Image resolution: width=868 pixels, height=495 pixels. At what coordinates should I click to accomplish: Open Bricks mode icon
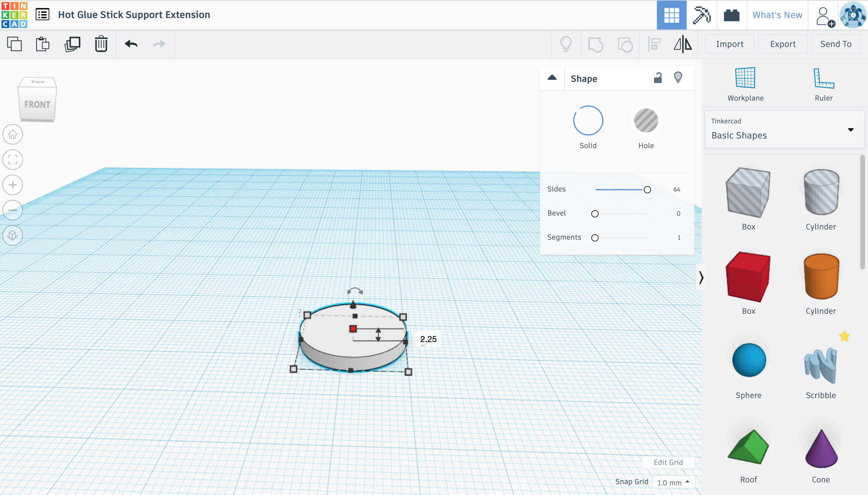coord(731,15)
